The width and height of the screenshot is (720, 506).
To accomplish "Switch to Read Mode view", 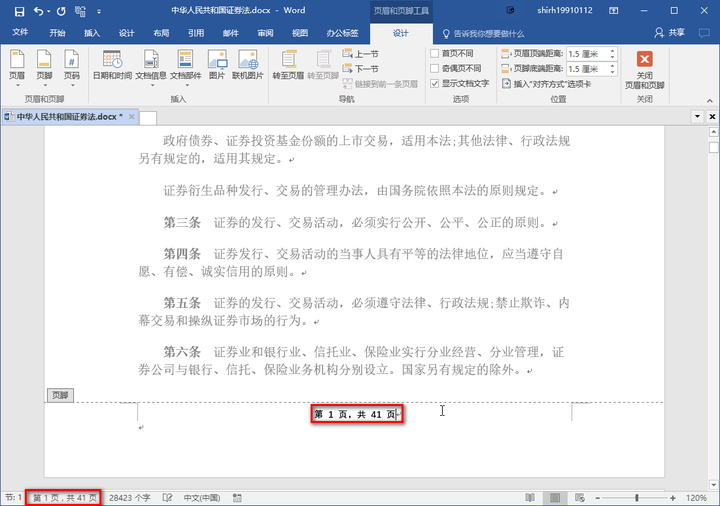I will point(530,498).
